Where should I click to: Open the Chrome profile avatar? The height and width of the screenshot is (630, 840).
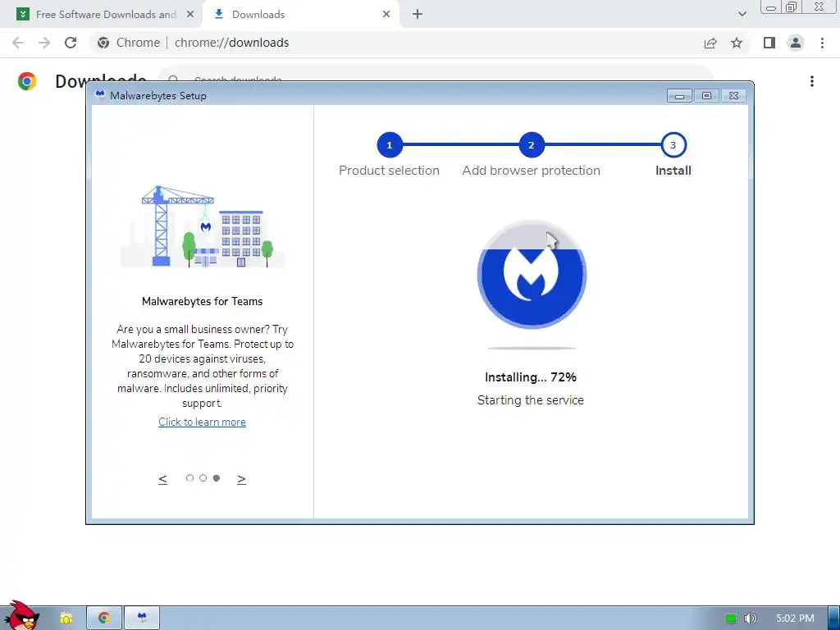tap(796, 43)
